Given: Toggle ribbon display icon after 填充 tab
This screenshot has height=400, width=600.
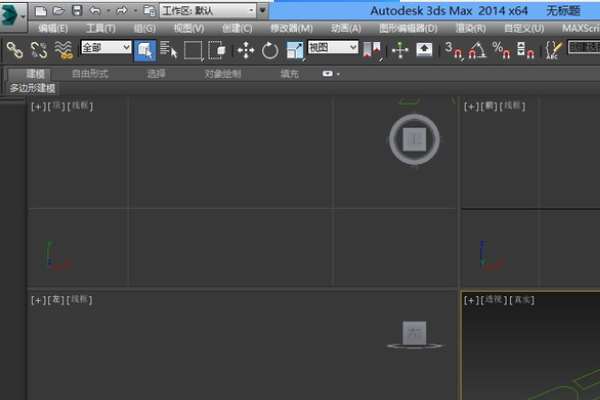Looking at the screenshot, I should point(328,73).
